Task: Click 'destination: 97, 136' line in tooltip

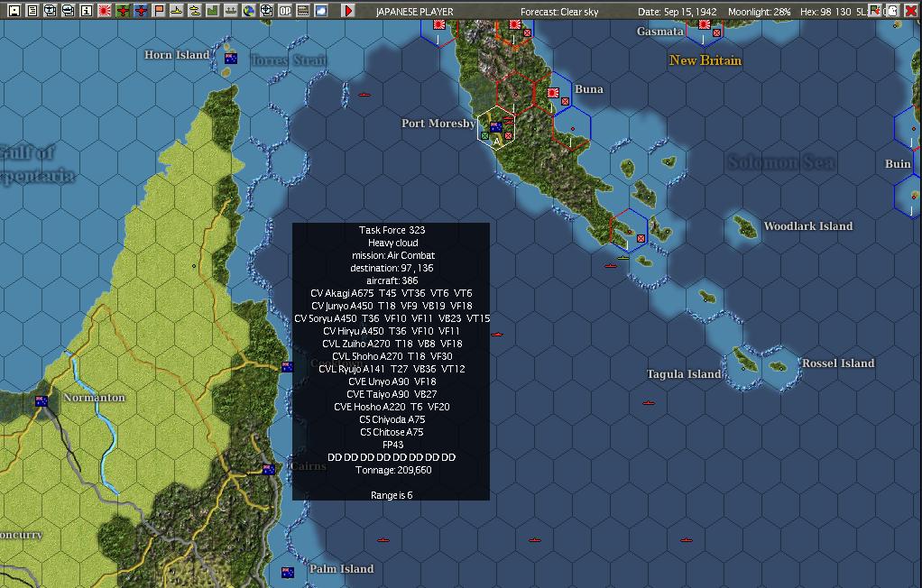Action: tap(392, 268)
